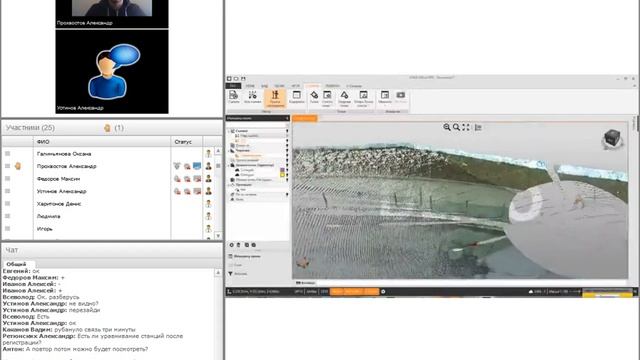
Task: Click first quick-access icon in application title bar
Action: [229, 78]
